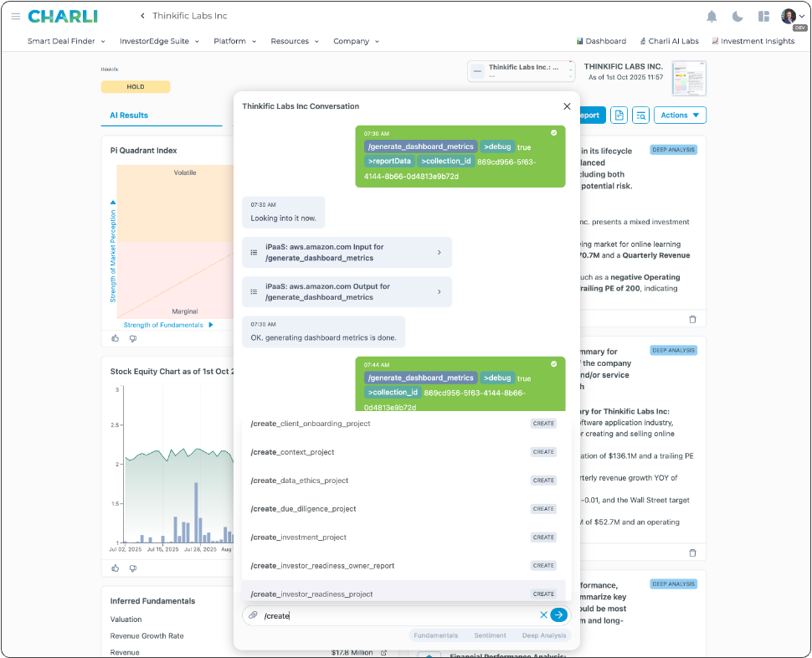Select /create_context_project suggestion
This screenshot has width=812, height=658.
(x=403, y=452)
